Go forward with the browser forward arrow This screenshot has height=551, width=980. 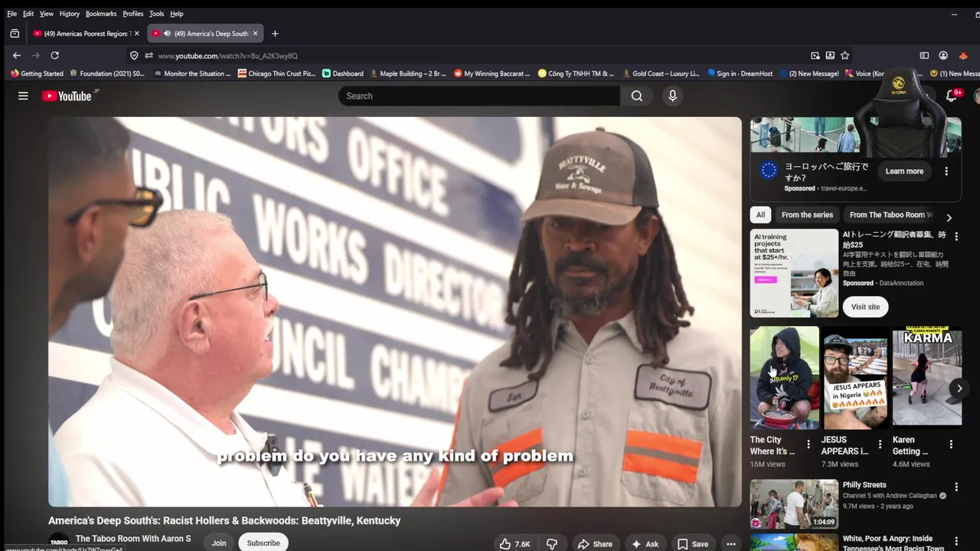35,55
